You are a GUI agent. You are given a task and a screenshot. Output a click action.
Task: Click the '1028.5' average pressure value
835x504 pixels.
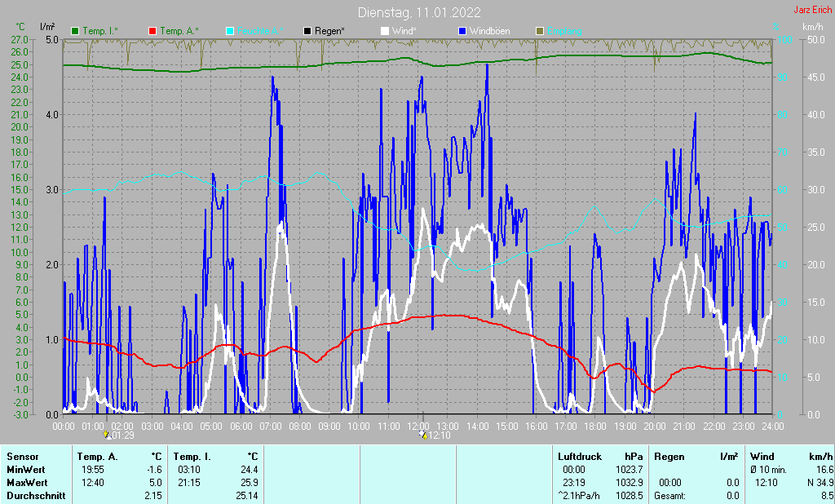click(x=630, y=496)
